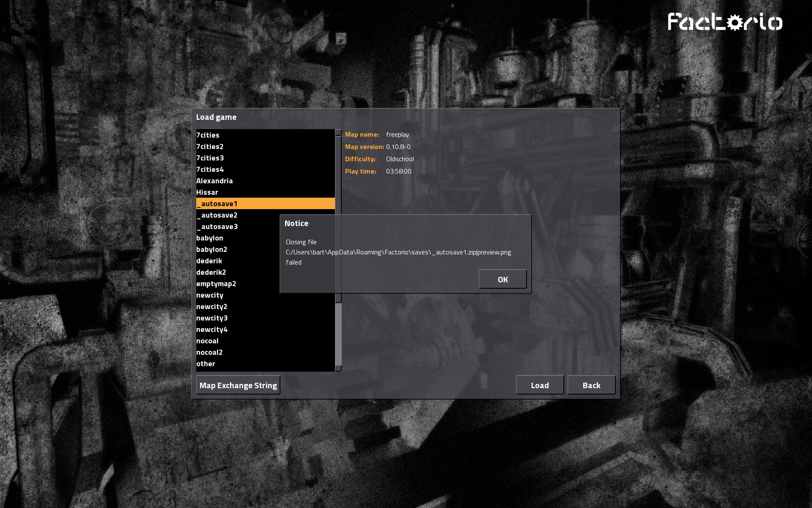The height and width of the screenshot is (508, 812).
Task: Click the Load button
Action: (540, 385)
